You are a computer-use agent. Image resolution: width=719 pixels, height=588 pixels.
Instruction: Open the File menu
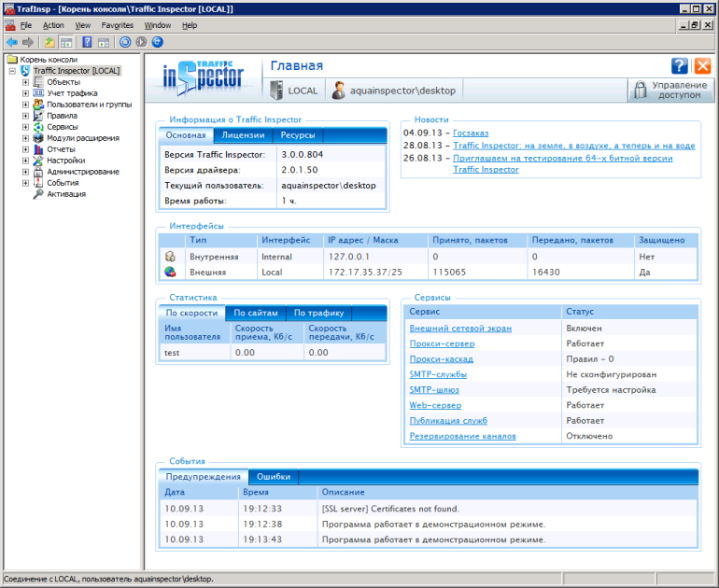point(26,25)
